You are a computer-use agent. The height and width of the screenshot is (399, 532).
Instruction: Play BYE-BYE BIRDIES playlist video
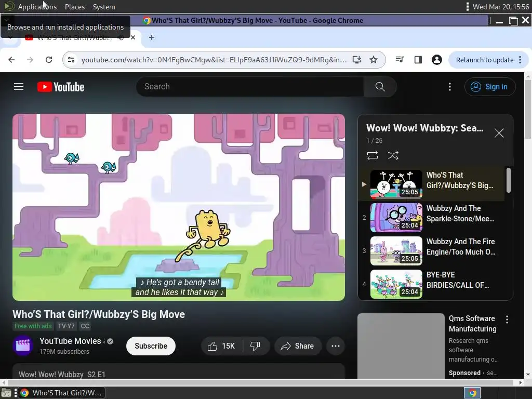pos(432,284)
